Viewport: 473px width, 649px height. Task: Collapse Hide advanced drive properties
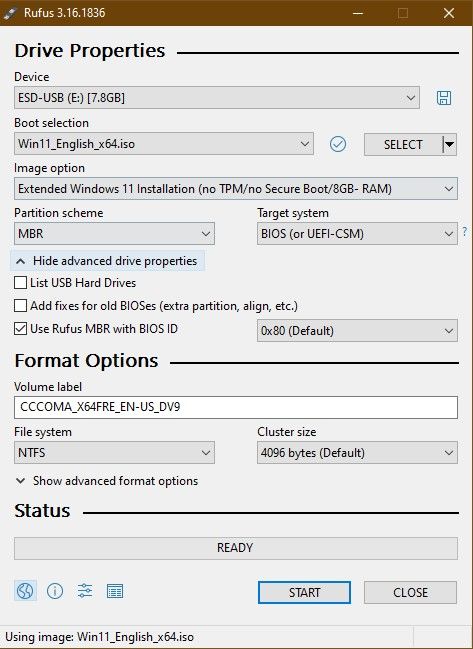[x=108, y=261]
